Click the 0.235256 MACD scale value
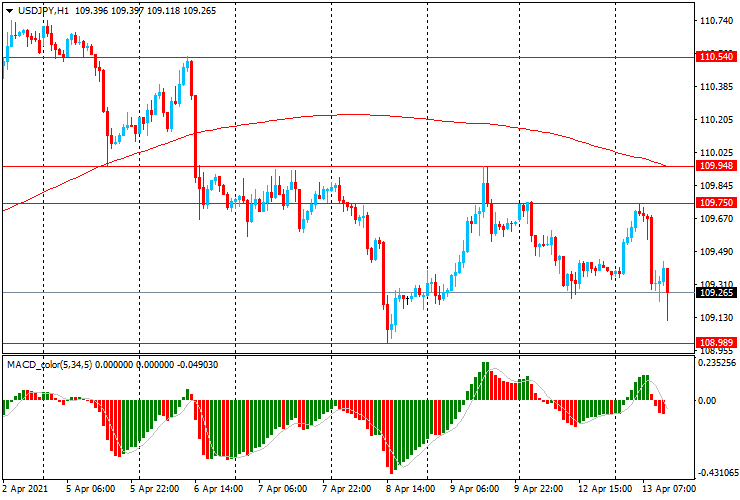The height and width of the screenshot is (500, 740). [x=716, y=363]
